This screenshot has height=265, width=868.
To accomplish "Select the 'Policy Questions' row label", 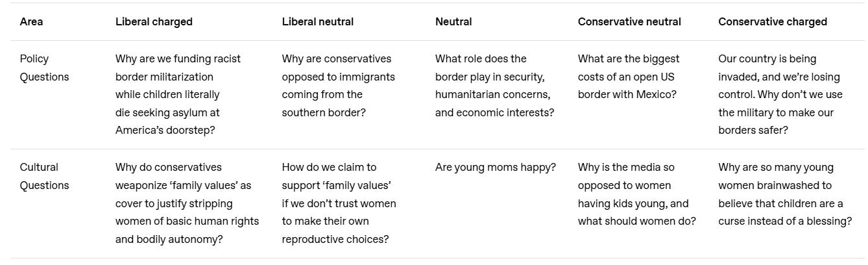I will 44,68.
